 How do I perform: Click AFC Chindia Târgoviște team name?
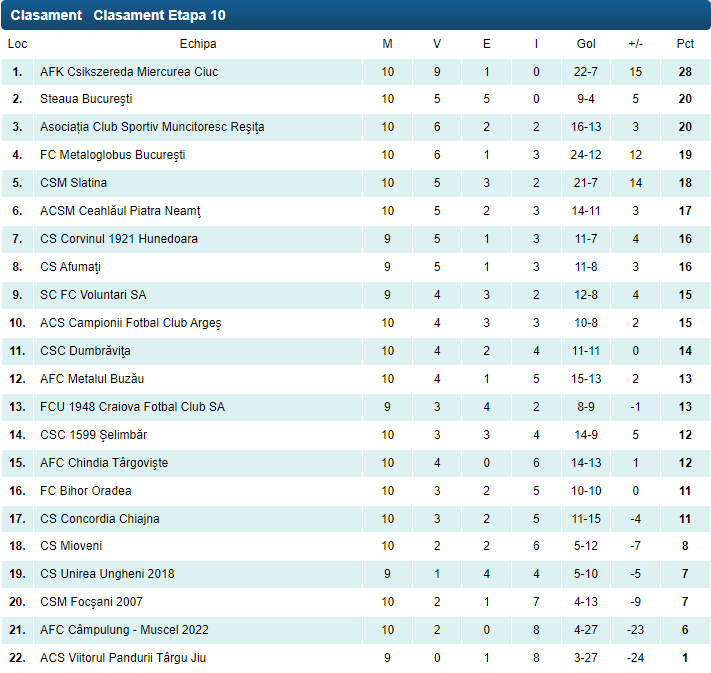[104, 463]
